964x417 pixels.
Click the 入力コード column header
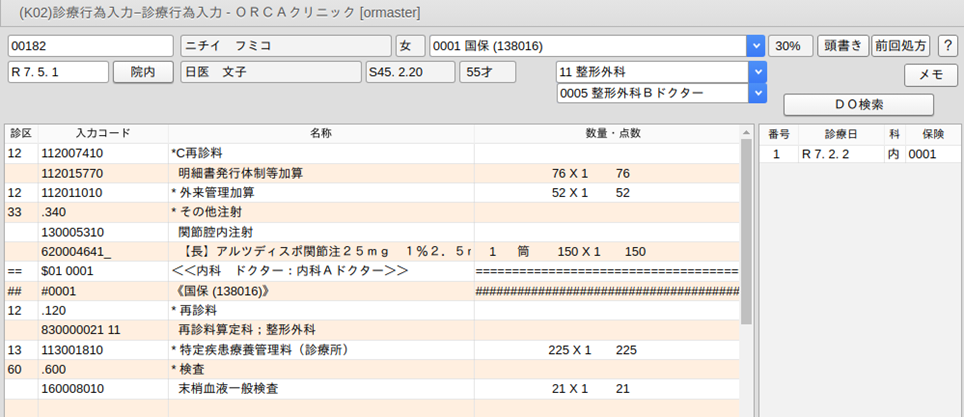pyautogui.click(x=103, y=133)
